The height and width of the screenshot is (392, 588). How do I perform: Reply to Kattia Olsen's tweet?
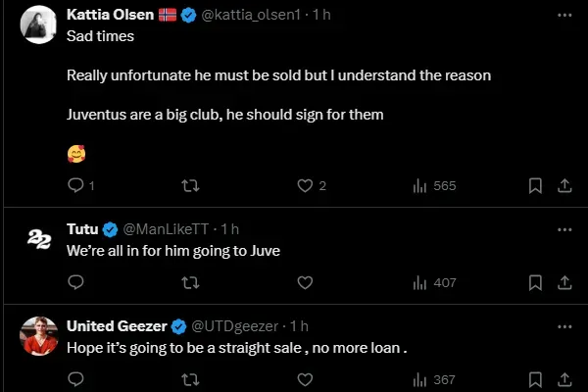pos(75,185)
